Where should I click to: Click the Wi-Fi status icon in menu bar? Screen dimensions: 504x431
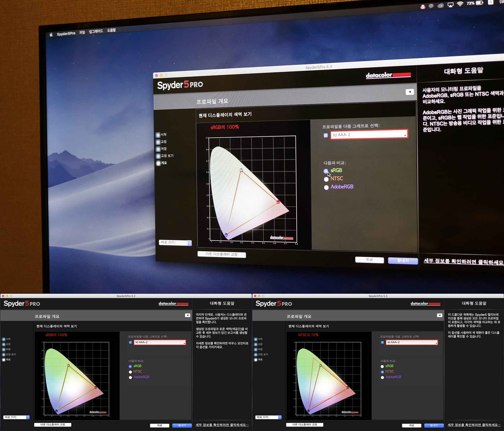tap(460, 4)
